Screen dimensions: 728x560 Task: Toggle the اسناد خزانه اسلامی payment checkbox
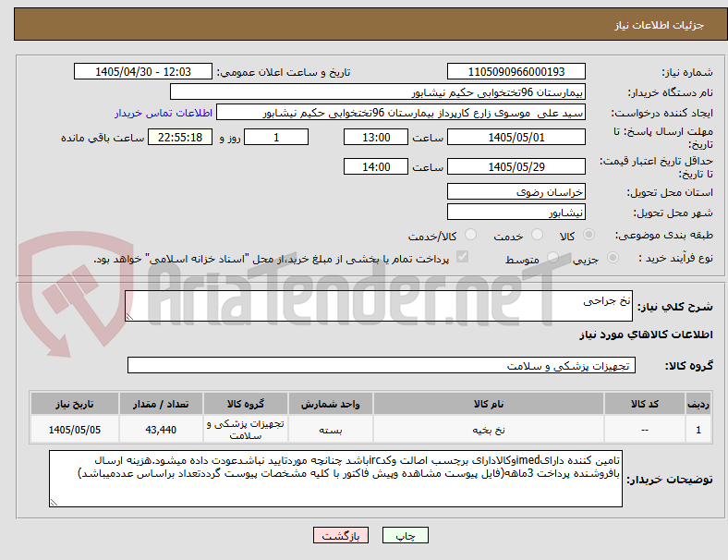(463, 257)
